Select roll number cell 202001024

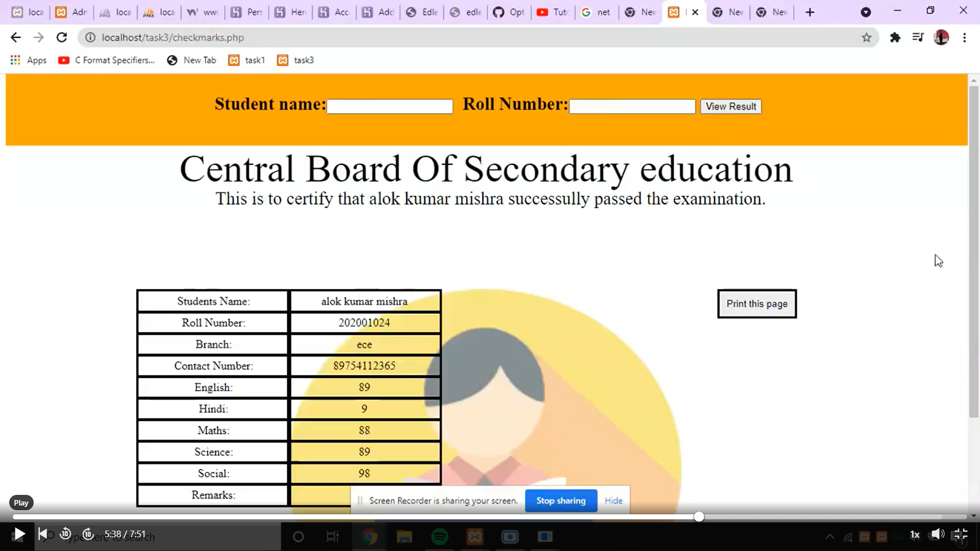[364, 322]
